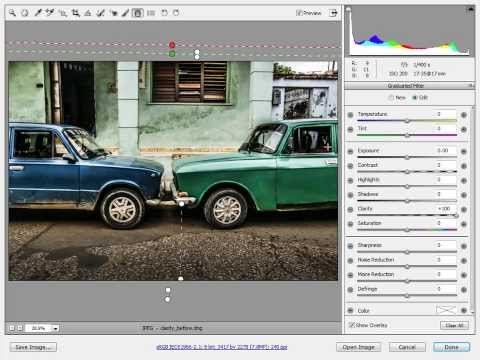Click the histogram highlight clipping warning
The height and width of the screenshot is (360, 480).
(x=470, y=9)
